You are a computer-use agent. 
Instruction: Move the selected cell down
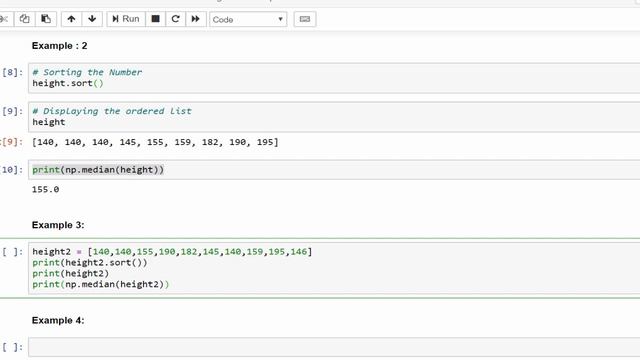coord(92,19)
